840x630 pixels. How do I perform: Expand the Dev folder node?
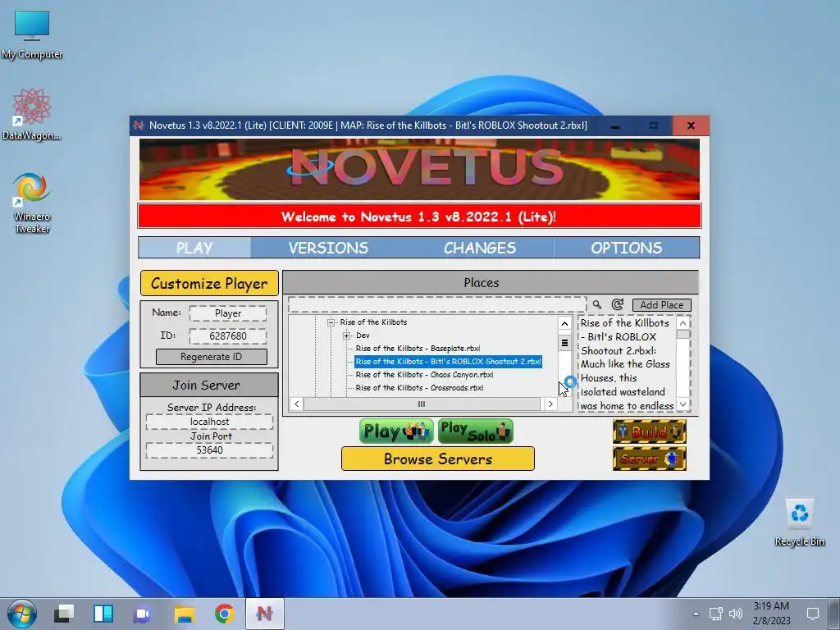tap(347, 336)
